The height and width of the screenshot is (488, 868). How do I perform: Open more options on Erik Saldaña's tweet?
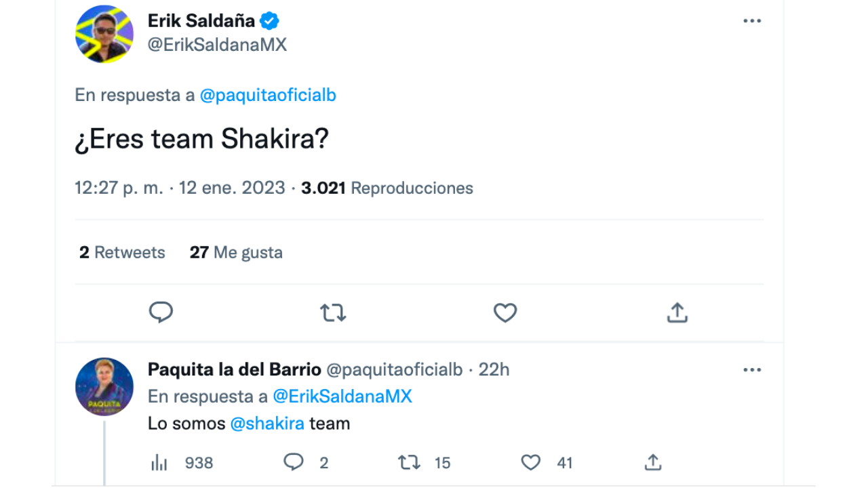tap(752, 21)
